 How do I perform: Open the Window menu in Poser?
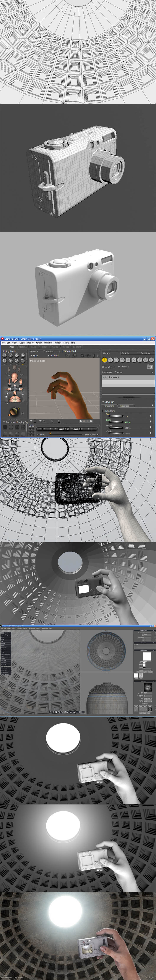(x=58, y=343)
